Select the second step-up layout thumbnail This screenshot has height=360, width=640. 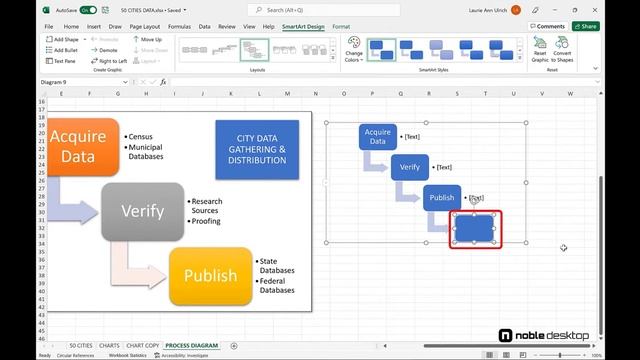[x=224, y=50]
